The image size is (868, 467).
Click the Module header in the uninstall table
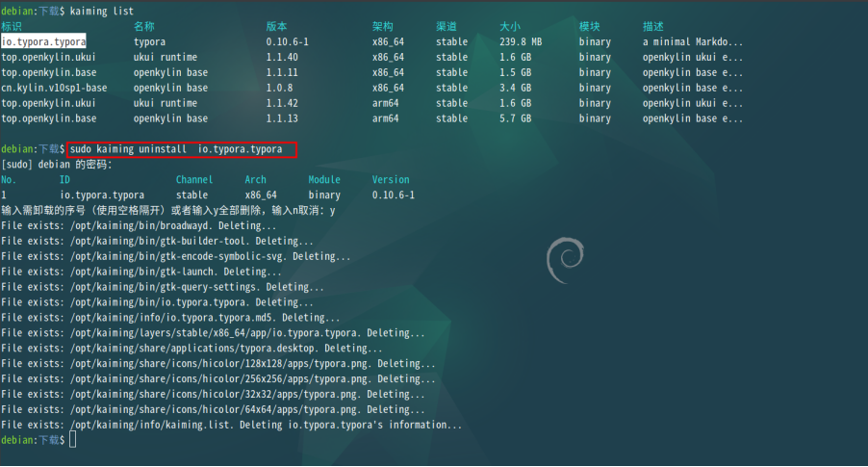point(324,180)
